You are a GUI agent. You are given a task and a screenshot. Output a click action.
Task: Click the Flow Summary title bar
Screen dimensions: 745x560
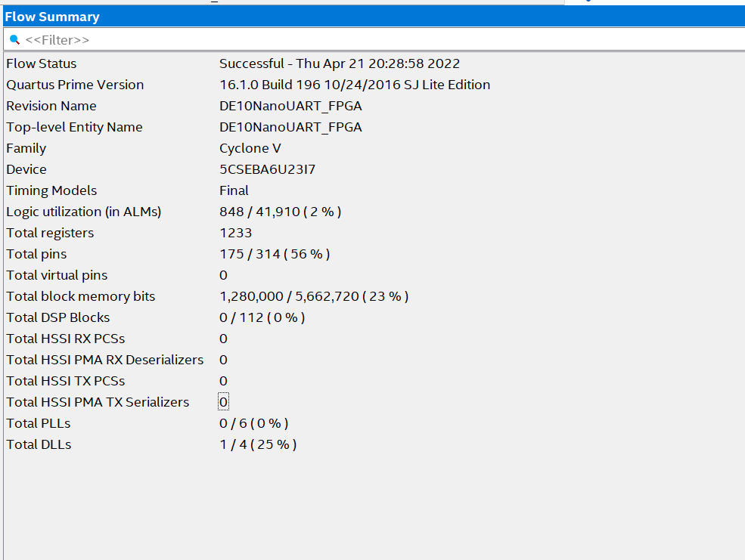click(374, 17)
